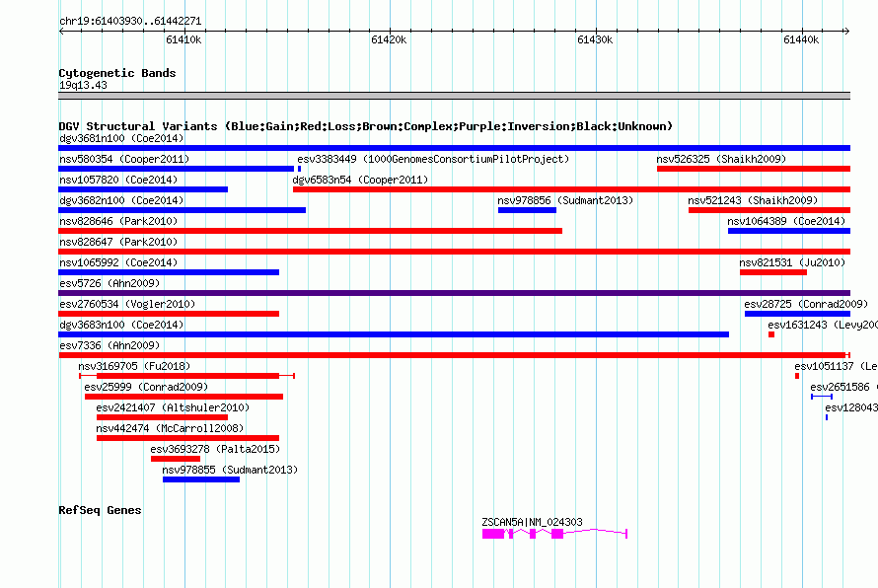Image resolution: width=878 pixels, height=588 pixels.
Task: Select the 19q13.43 band label
Action: point(83,85)
